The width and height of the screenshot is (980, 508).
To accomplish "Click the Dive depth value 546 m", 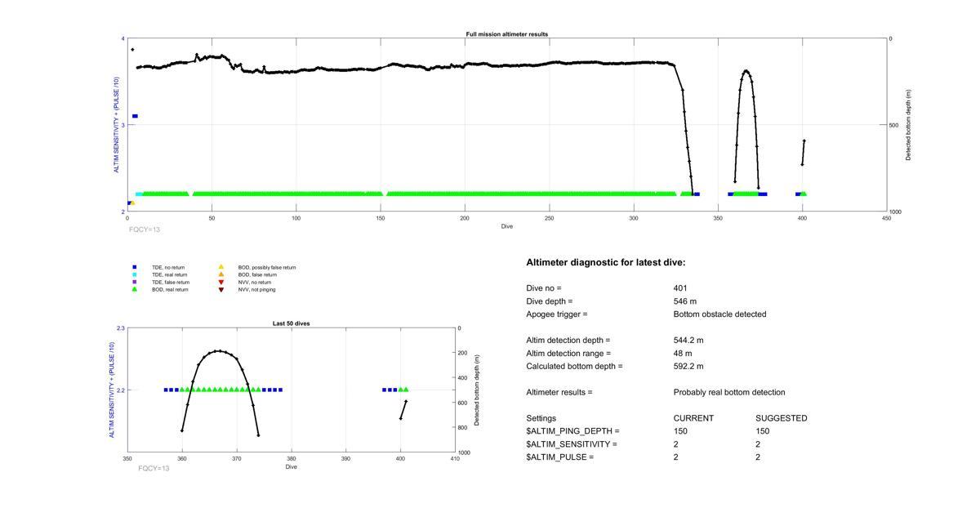I will point(685,301).
